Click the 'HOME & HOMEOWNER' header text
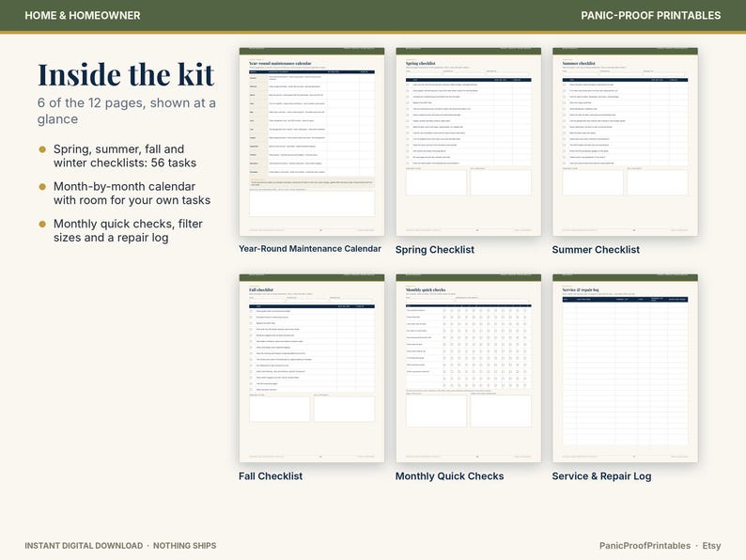This screenshot has height=560, width=746. [x=83, y=15]
